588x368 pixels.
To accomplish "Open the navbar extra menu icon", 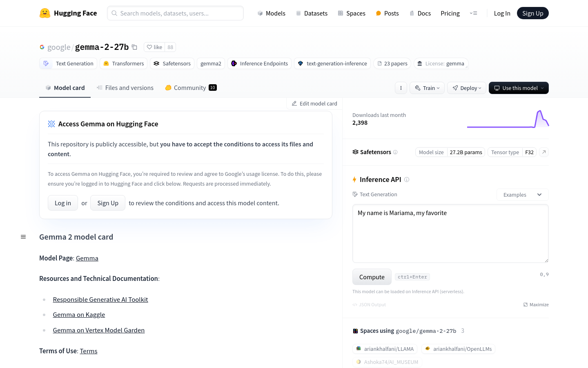I will [474, 13].
